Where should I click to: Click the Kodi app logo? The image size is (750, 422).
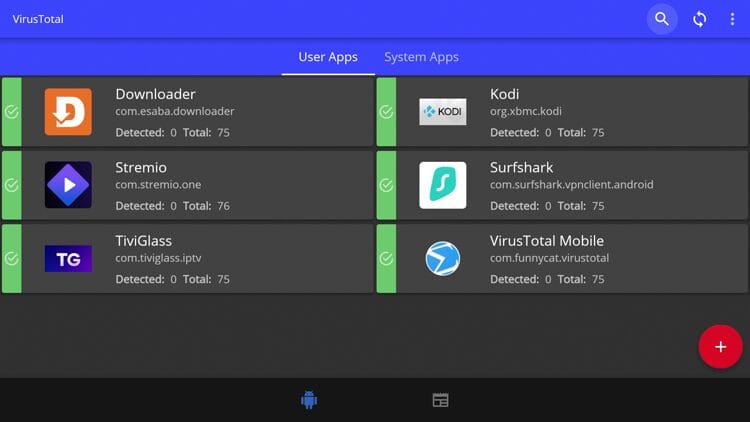(443, 111)
